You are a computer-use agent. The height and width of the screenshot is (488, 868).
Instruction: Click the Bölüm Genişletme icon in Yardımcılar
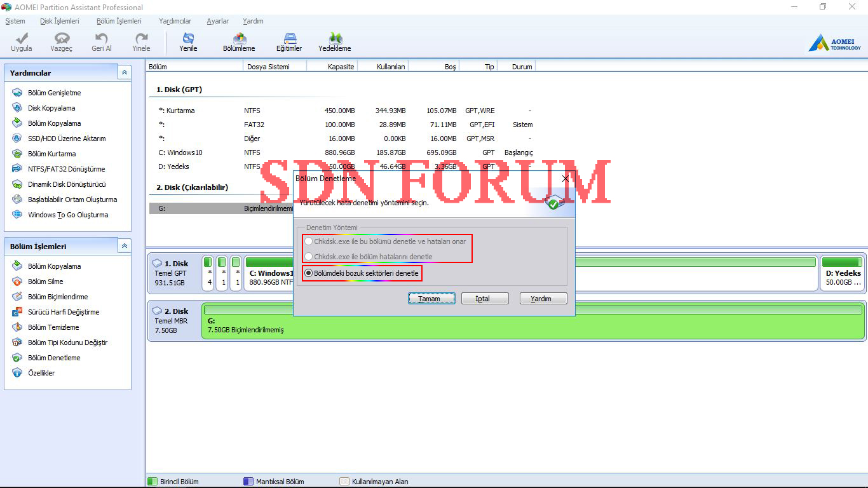[17, 93]
